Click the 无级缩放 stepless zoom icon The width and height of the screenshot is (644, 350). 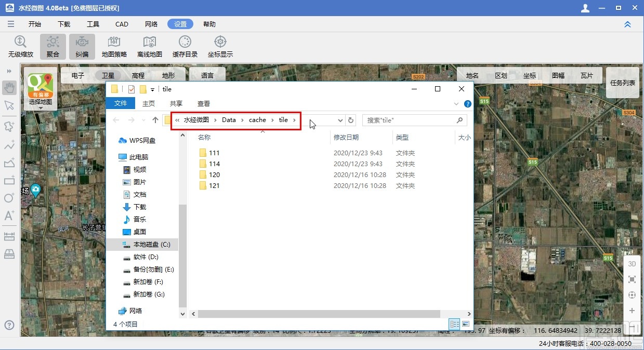[x=20, y=46]
